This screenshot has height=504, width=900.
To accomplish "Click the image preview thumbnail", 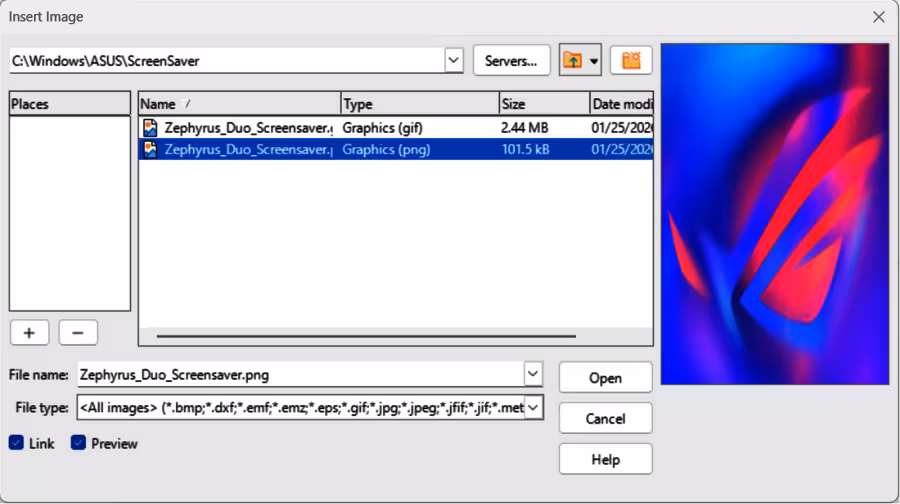I will [775, 214].
